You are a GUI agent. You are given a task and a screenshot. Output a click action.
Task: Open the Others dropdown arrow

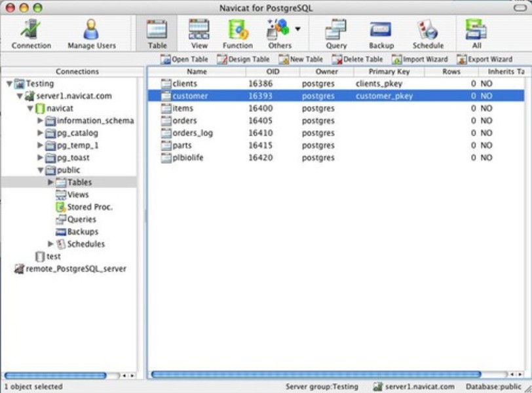point(297,29)
